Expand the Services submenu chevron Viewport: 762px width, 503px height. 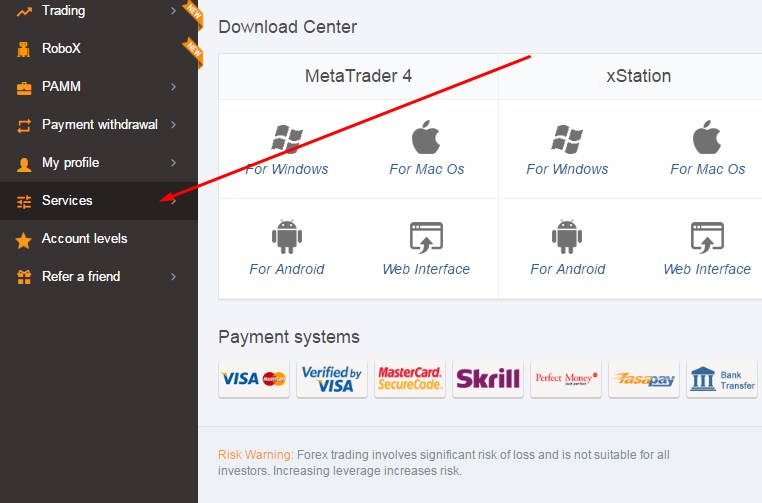point(173,201)
